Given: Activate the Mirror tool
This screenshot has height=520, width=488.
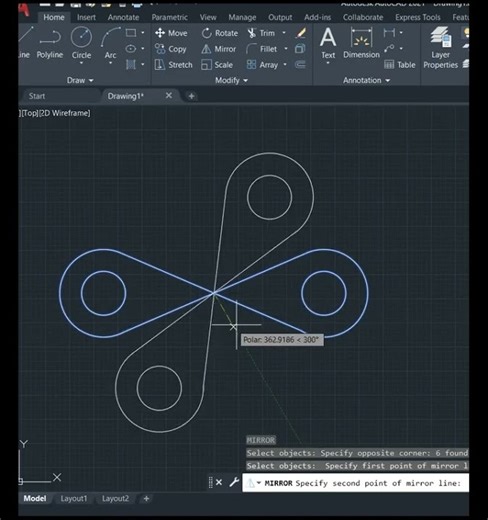Looking at the screenshot, I should [219, 49].
